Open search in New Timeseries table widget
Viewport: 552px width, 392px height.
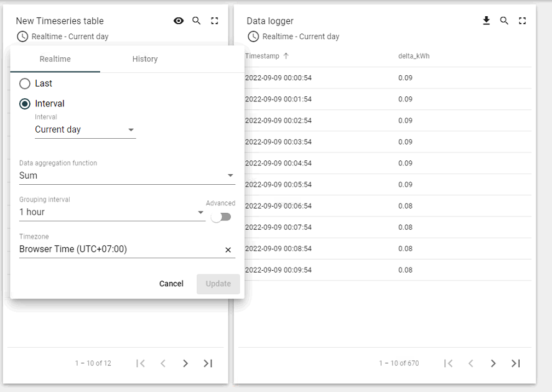coord(197,21)
